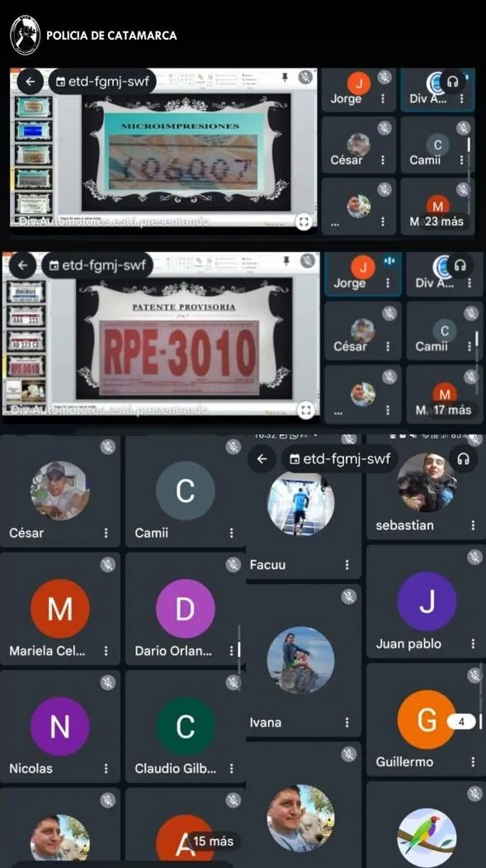Open Claudio Gilb... participant tile
This screenshot has height=868, width=486.
pyautogui.click(x=185, y=726)
